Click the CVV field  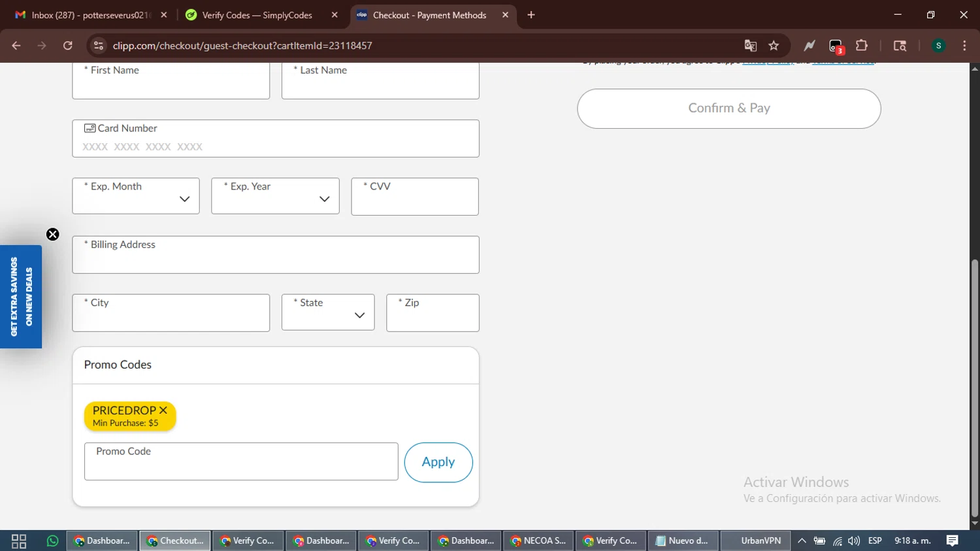tap(415, 196)
